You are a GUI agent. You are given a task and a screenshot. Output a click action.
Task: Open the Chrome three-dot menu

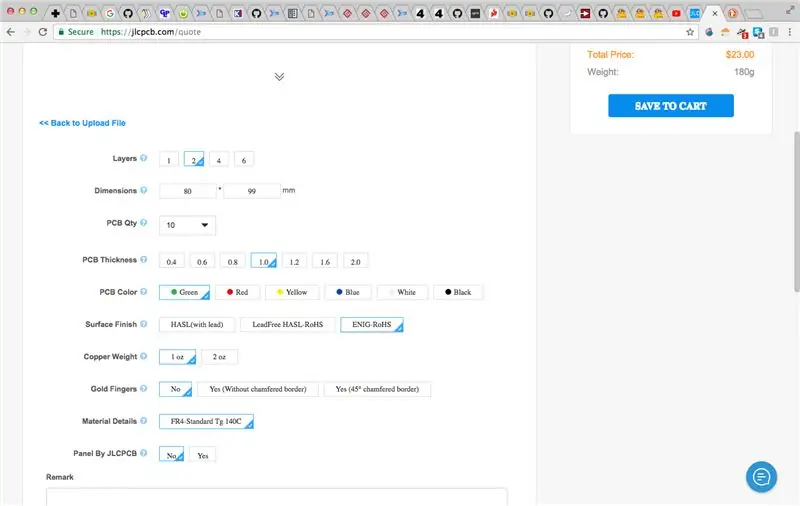(x=790, y=32)
